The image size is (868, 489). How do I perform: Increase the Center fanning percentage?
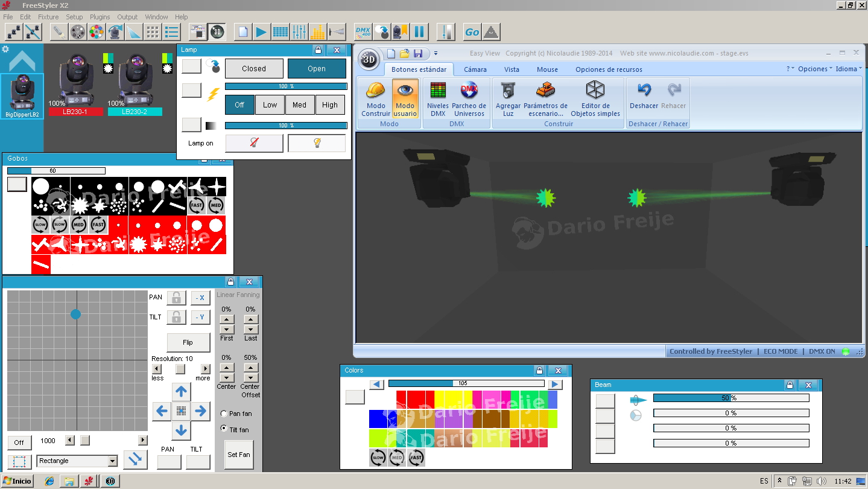(227, 368)
